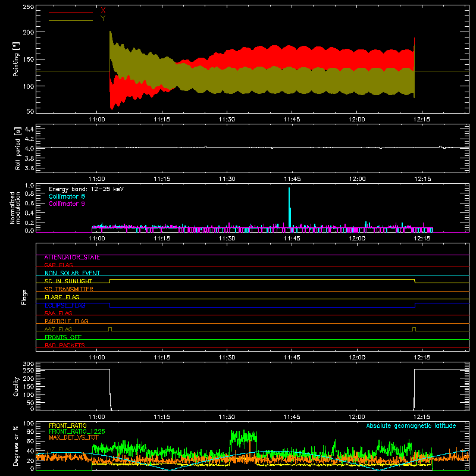
Task: Click the FRONT_RATIO_1225 legend label
Action: pyautogui.click(x=77, y=431)
